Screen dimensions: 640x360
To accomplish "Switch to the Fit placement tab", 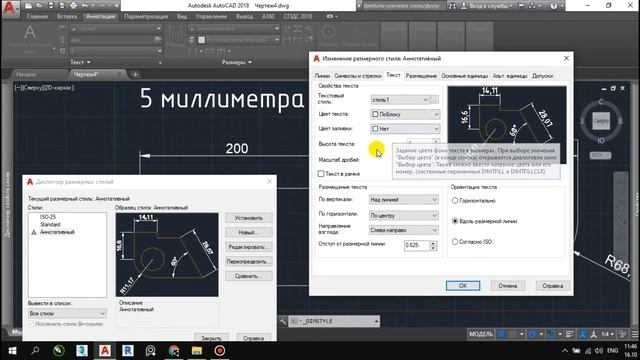I will 421,76.
